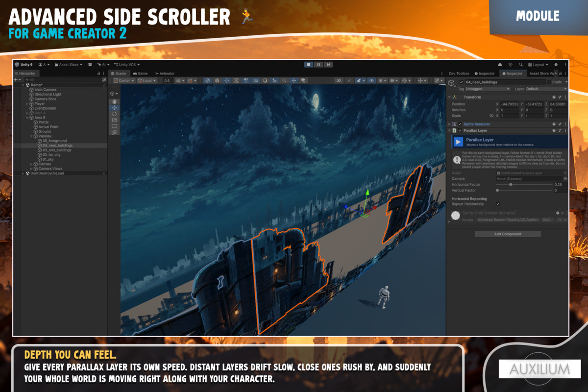Select the Scene tab
This screenshot has width=588, height=392.
coord(119,73)
